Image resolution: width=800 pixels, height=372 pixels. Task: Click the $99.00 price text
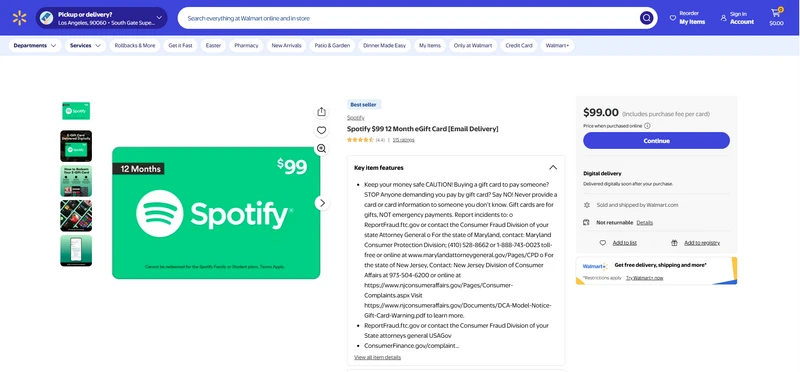pos(601,113)
